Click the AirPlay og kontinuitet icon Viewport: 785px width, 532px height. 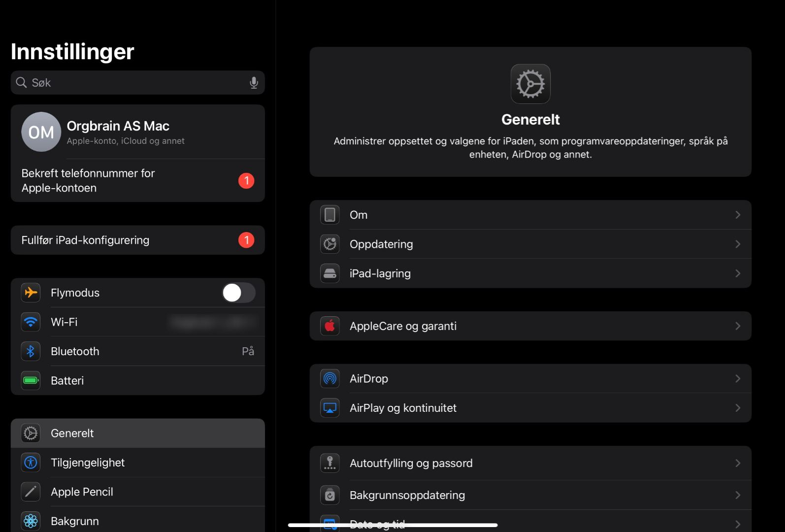tap(330, 408)
